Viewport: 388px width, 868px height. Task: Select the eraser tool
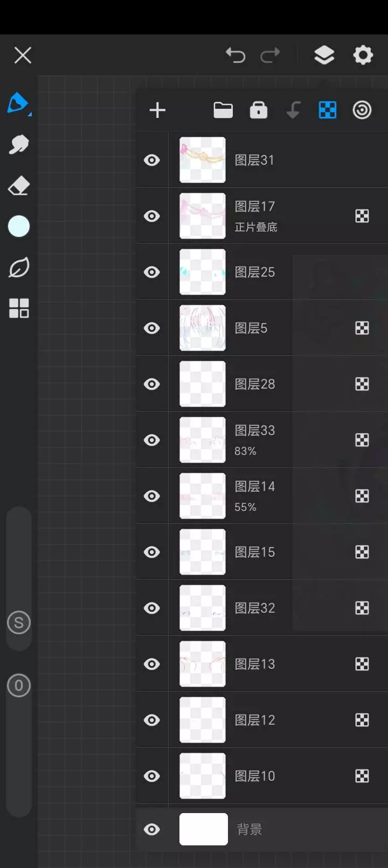19,185
